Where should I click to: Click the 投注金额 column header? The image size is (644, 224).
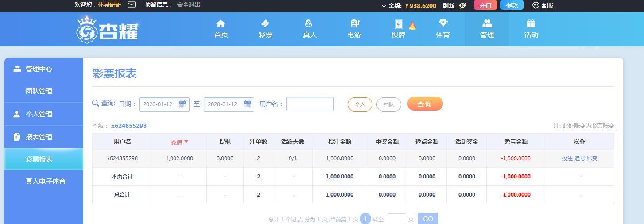coord(340,142)
